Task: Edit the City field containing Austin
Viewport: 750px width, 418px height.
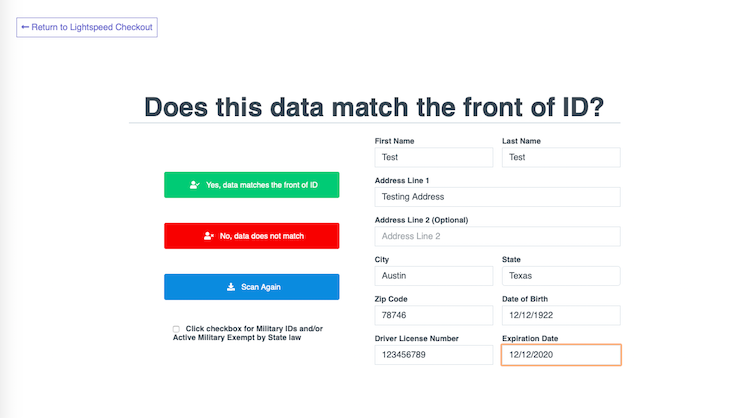Action: 434,275
